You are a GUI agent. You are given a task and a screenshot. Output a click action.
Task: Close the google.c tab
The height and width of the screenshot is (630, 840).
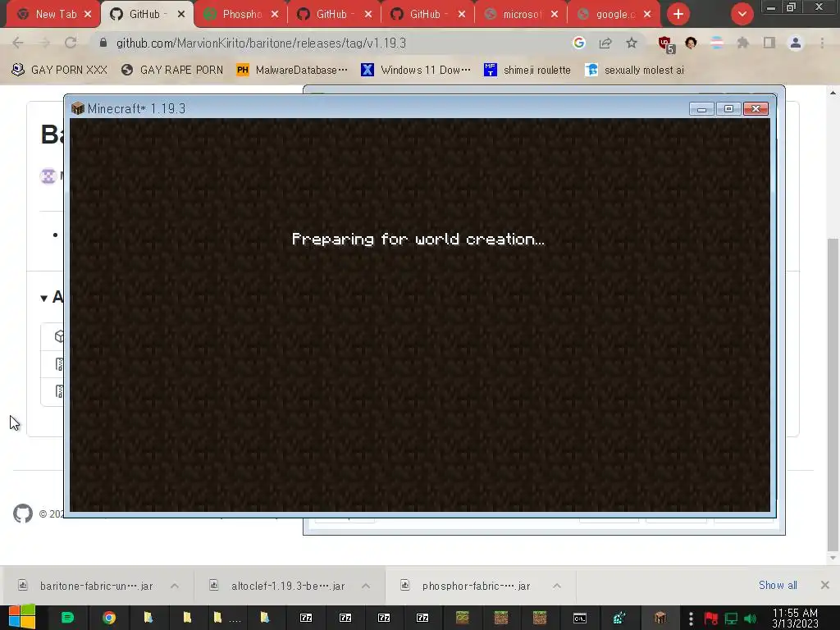click(x=648, y=15)
